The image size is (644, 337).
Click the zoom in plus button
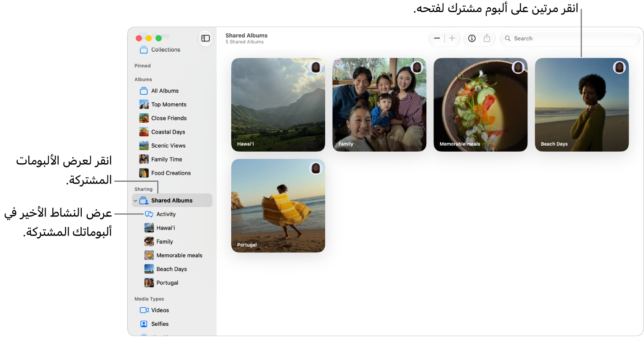click(452, 38)
